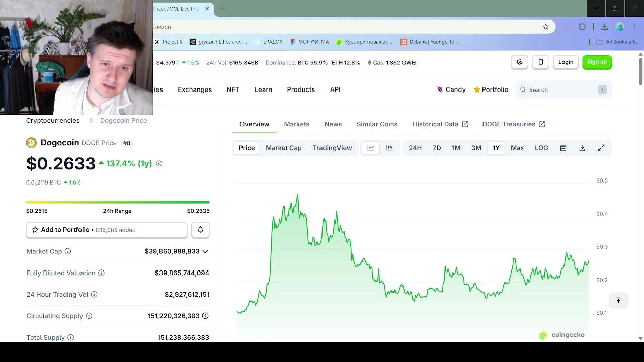644x362 pixels.
Task: Close the DOGE Live Price browser tab
Action: pyautogui.click(x=207, y=9)
